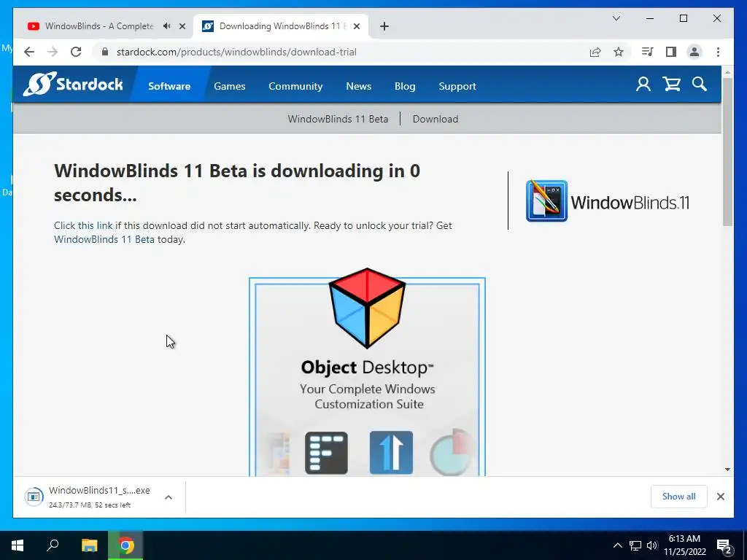Close the WindowBlinds YouTube tab
The width and height of the screenshot is (747, 560).
coord(182,26)
